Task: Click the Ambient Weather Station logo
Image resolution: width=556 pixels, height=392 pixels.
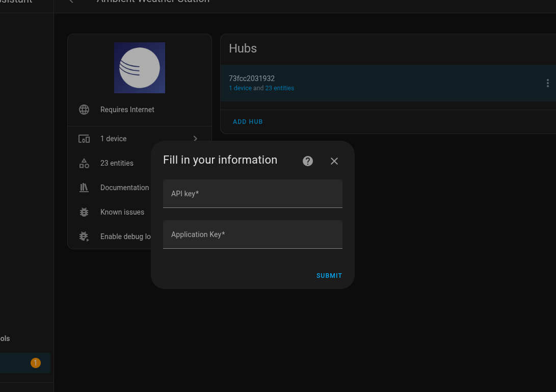Action: click(x=140, y=68)
